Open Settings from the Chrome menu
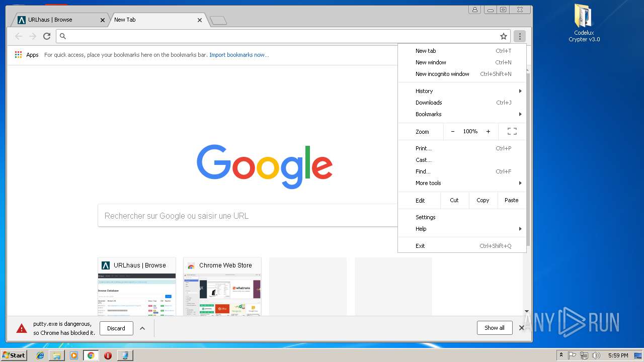 tap(462, 217)
